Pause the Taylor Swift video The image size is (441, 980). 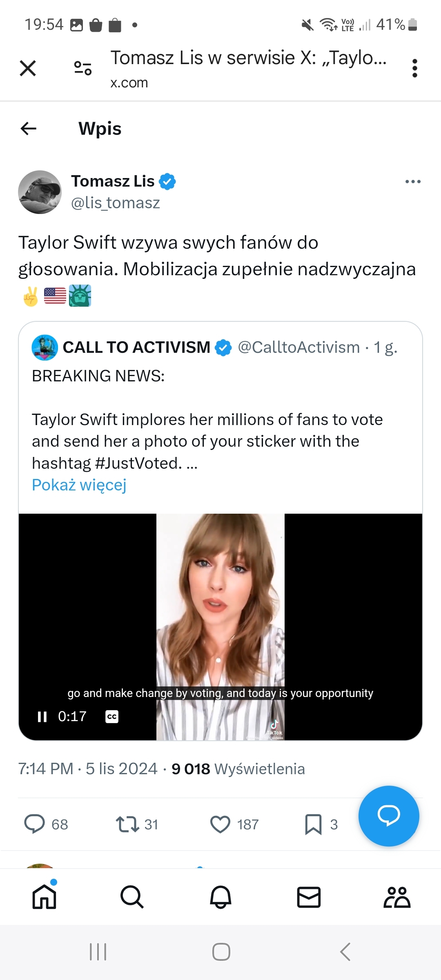(x=42, y=717)
